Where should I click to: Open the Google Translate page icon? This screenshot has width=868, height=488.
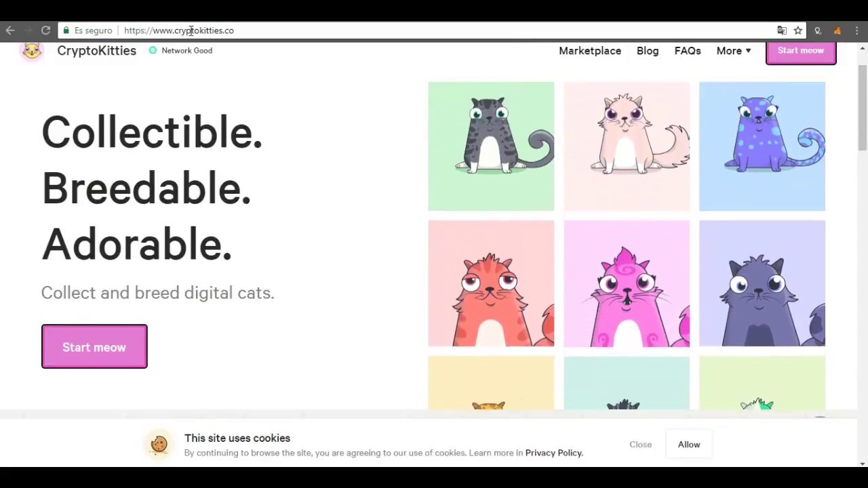[x=782, y=30]
